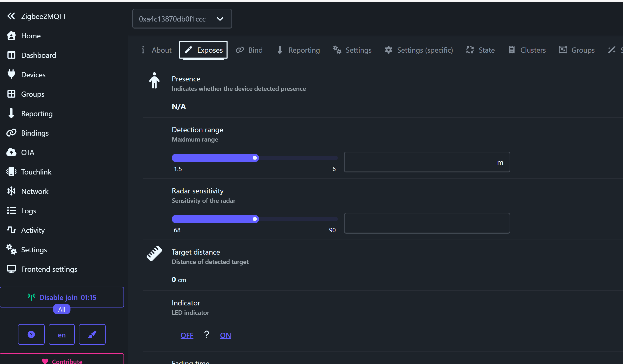Click the unknown state question mark for Indicator
623x364 pixels.
click(x=207, y=334)
